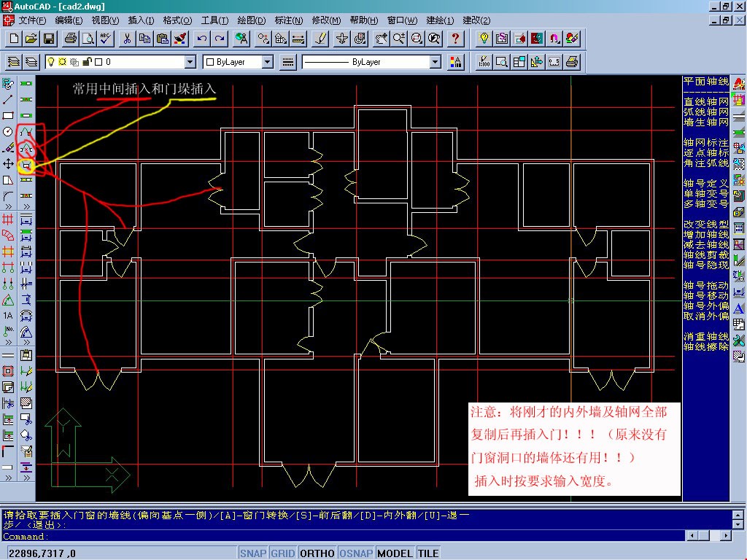Click the yellow-circled door insert icon

click(26, 166)
